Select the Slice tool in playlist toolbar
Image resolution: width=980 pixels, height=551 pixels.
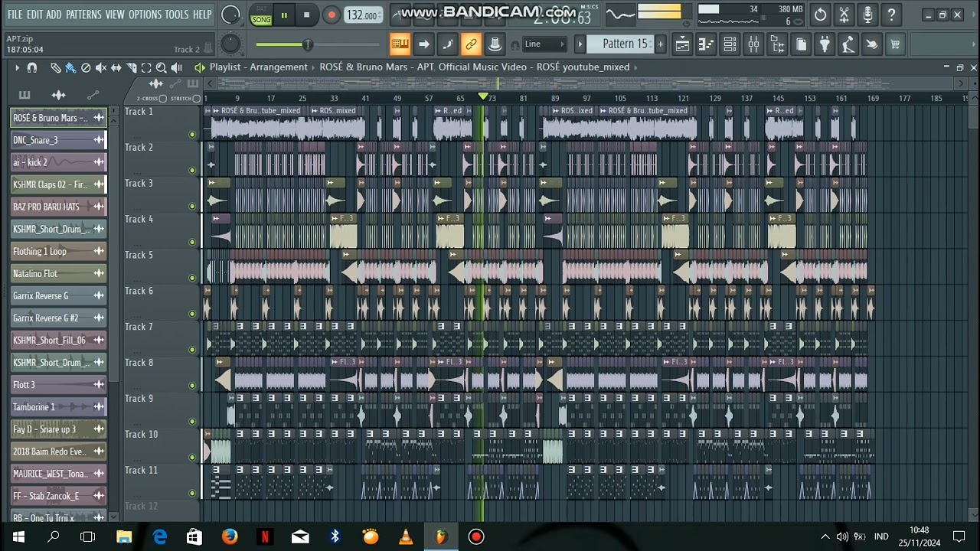131,67
